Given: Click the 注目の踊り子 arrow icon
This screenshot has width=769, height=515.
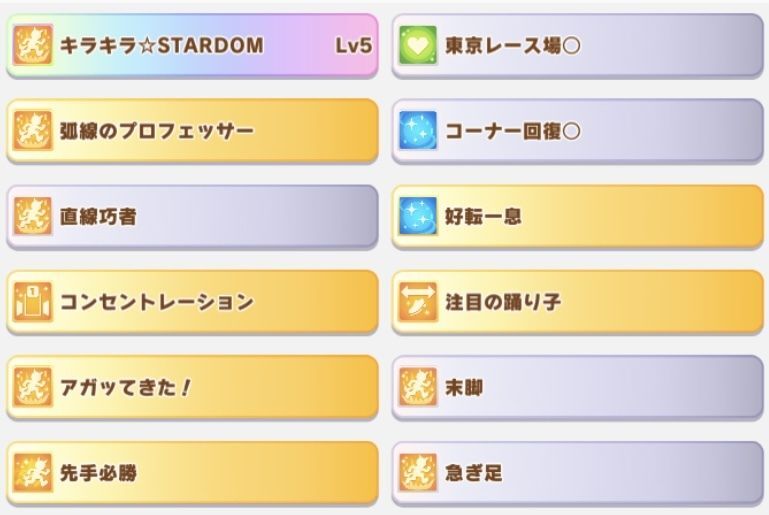Looking at the screenshot, I should point(418,302).
